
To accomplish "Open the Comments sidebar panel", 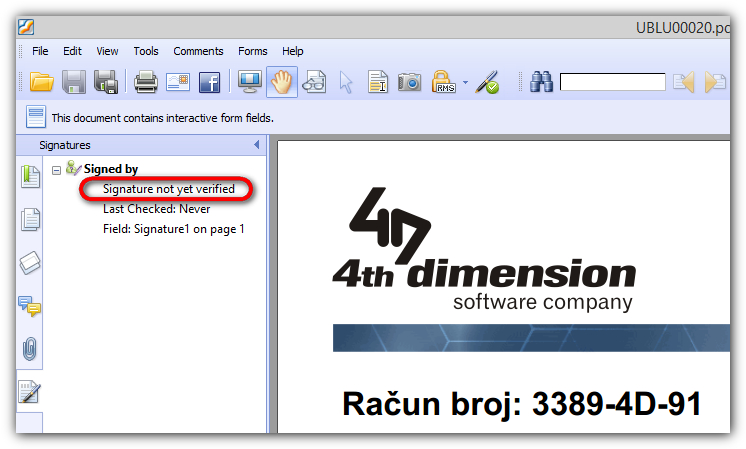I will 29,306.
